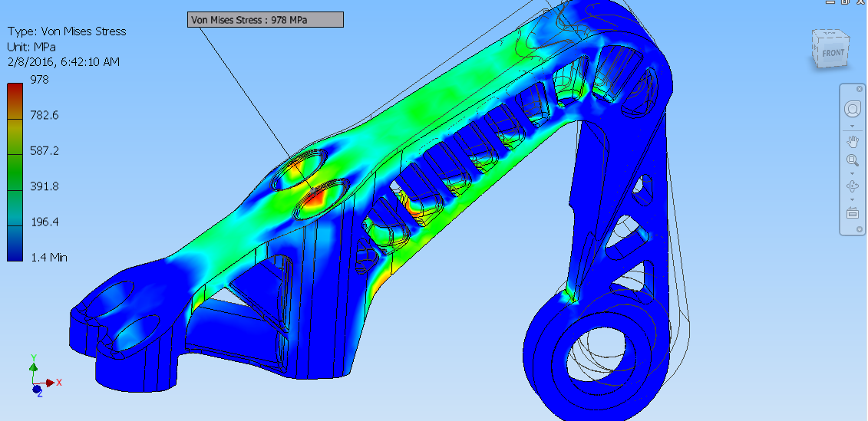Click the 782.6 legend value
This screenshot has width=868, height=421.
point(45,115)
